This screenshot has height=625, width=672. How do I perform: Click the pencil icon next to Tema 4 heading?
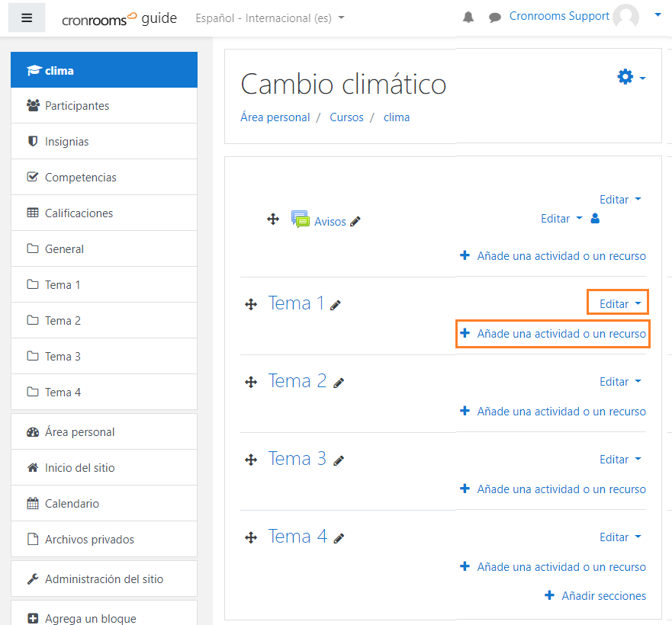(339, 538)
